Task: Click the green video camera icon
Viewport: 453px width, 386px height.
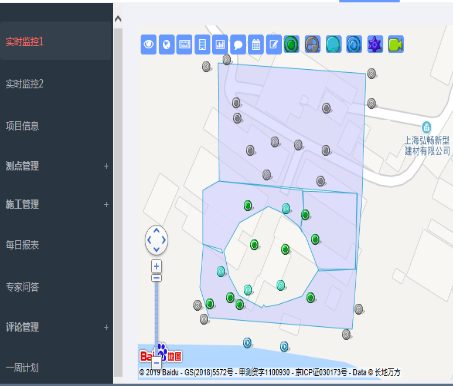Action: 396,44
